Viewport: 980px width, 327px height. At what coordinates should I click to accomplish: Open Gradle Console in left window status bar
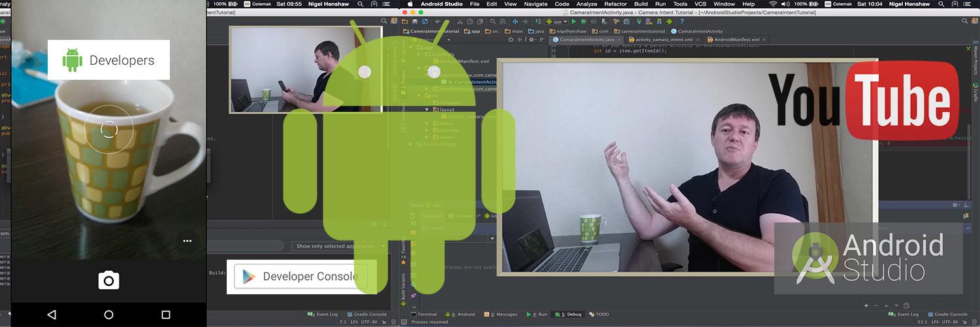(367, 314)
